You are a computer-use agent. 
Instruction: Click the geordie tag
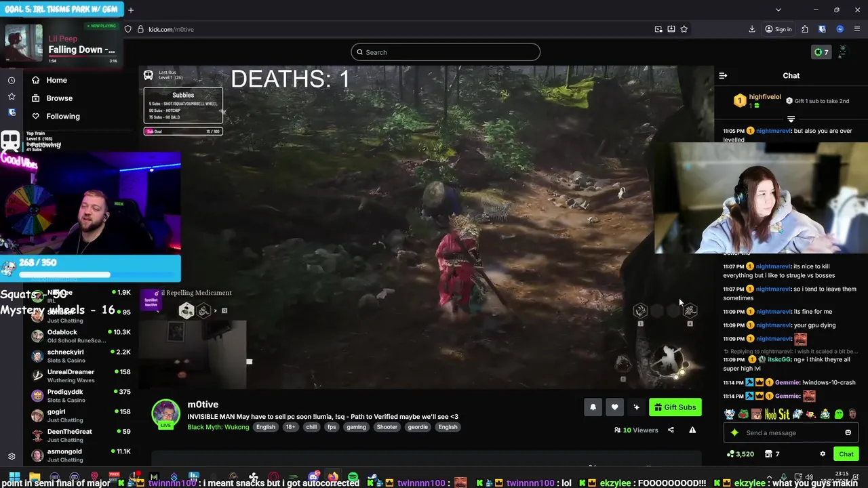tap(418, 427)
